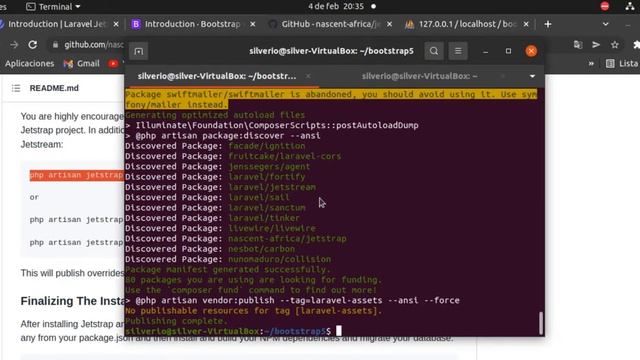This screenshot has height=360, width=640.
Task: Open the terminal search icon
Action: coord(433,51)
